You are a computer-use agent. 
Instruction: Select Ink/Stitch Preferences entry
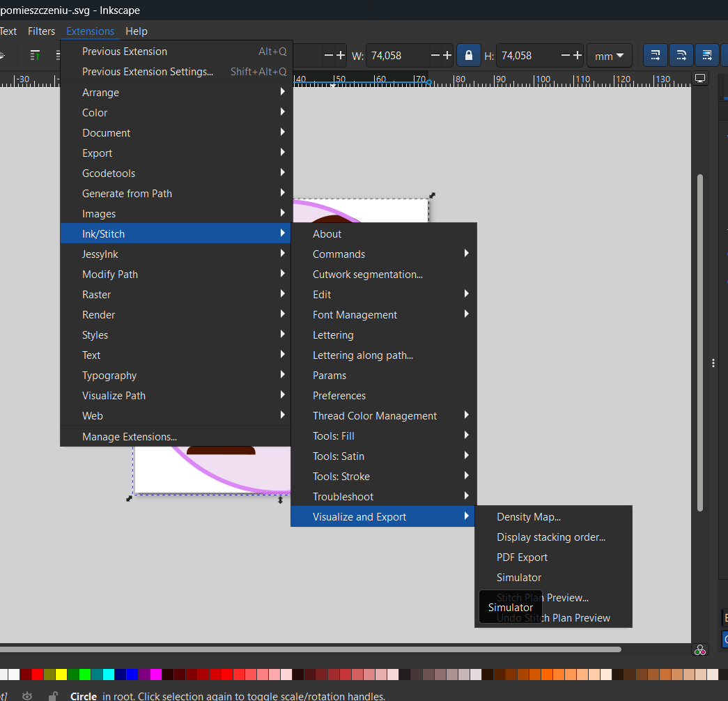[383, 396]
